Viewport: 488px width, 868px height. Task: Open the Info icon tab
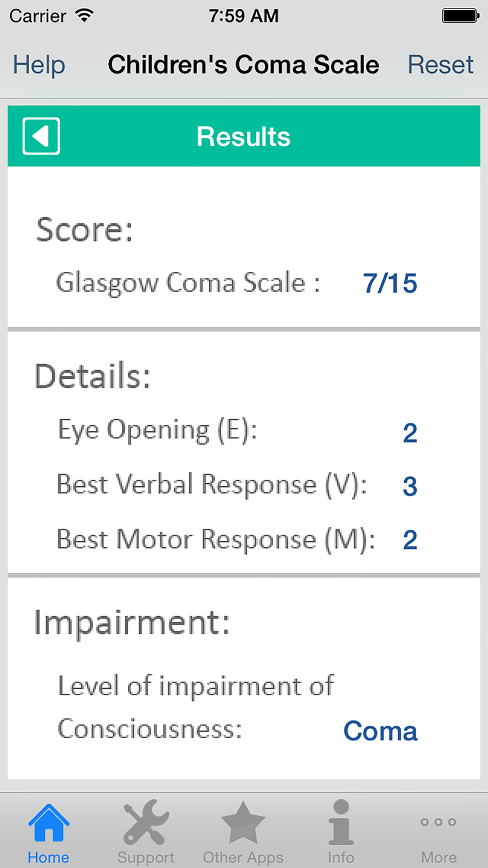click(341, 822)
